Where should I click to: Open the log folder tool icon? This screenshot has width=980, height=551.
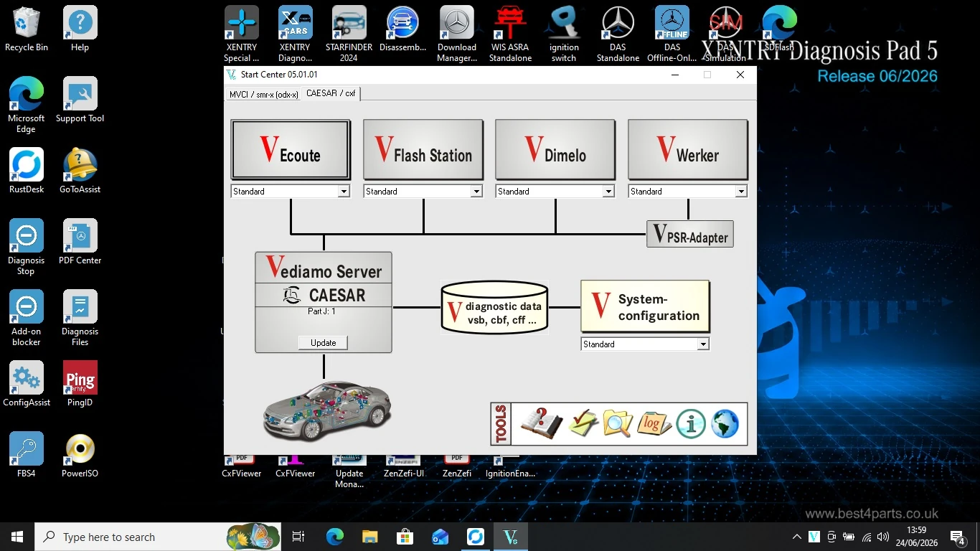(x=654, y=423)
